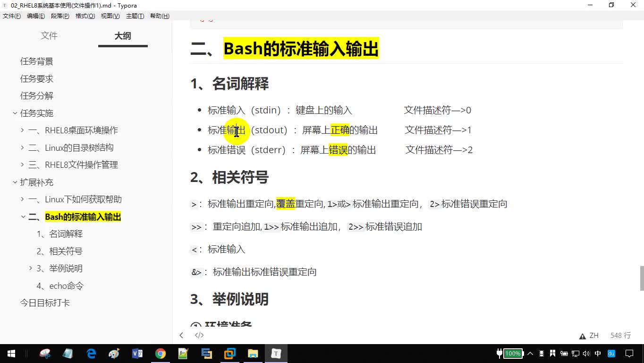Jump to 2、相关符号 in outline
The image size is (644, 363).
pos(59,251)
